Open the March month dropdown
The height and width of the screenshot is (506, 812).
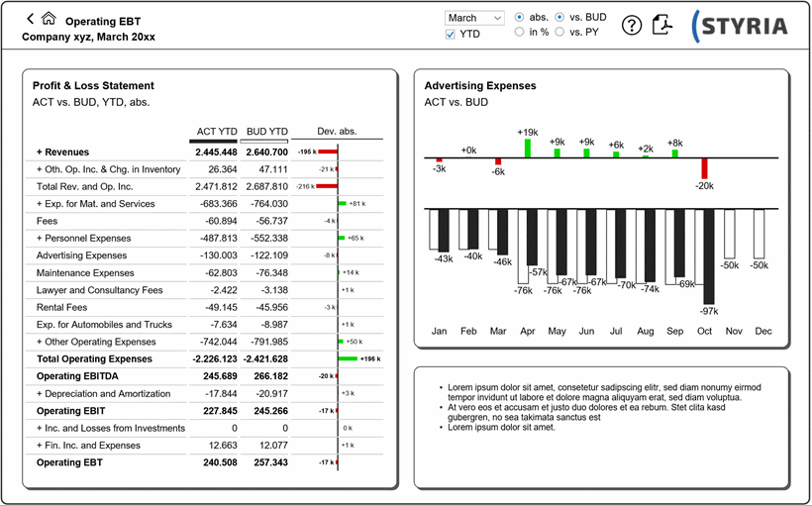[474, 18]
